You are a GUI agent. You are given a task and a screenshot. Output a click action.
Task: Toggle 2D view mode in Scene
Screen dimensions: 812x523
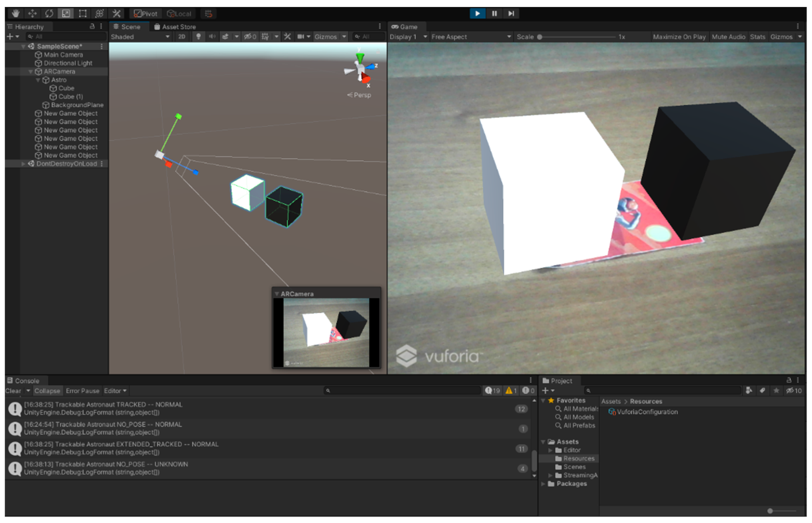pyautogui.click(x=182, y=37)
